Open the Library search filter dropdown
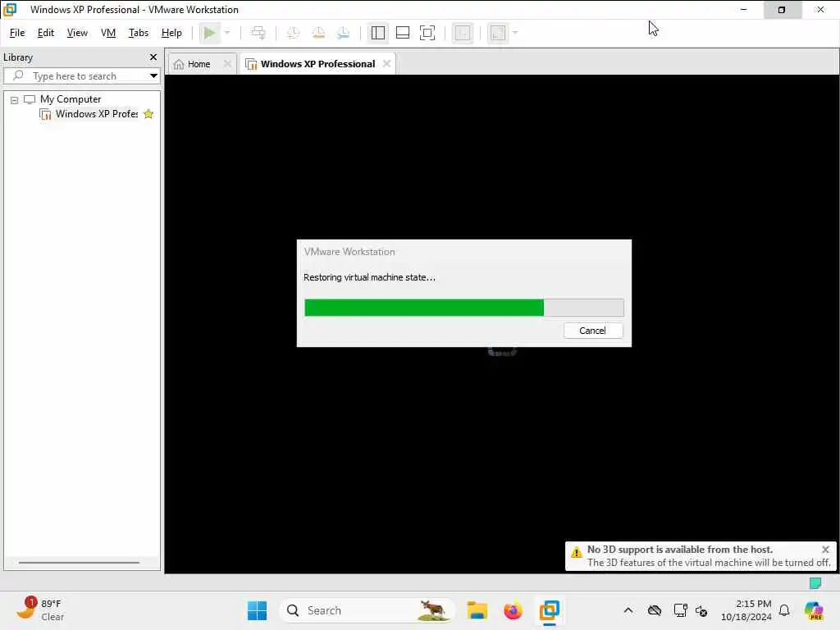Viewport: 840px width, 630px height. (x=153, y=76)
